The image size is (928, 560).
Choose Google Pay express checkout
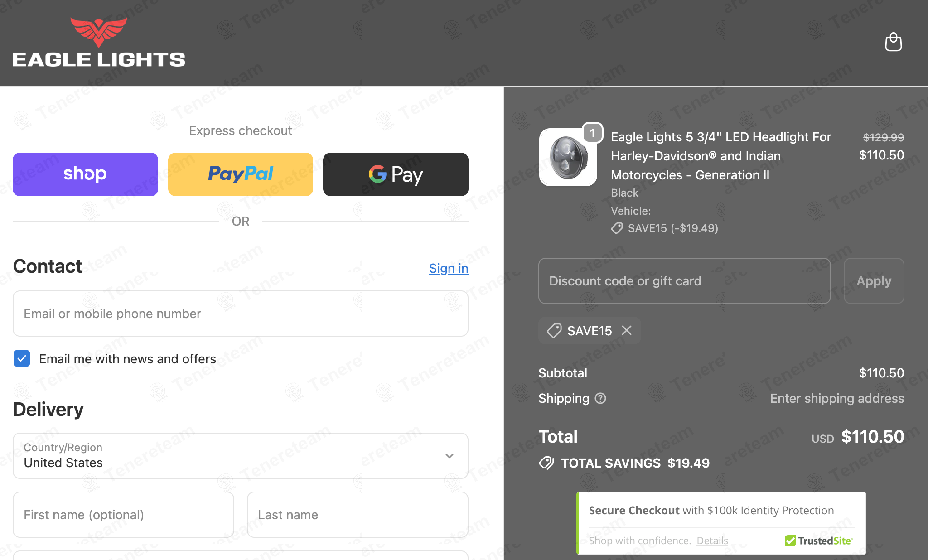click(396, 174)
